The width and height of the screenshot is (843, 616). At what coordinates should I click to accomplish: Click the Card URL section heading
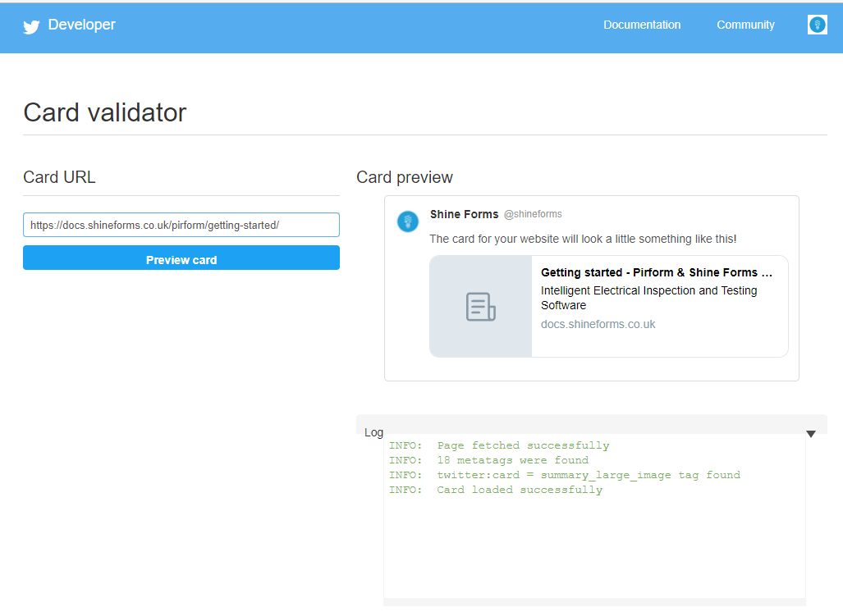coord(59,177)
